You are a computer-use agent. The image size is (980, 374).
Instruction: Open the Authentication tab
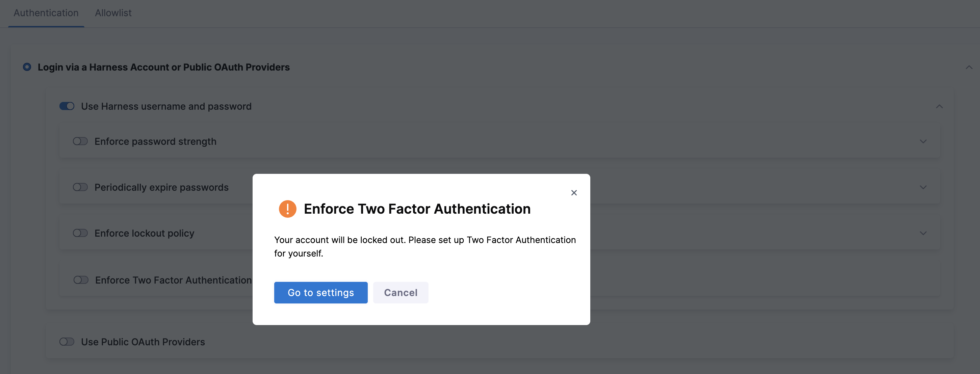coord(46,13)
